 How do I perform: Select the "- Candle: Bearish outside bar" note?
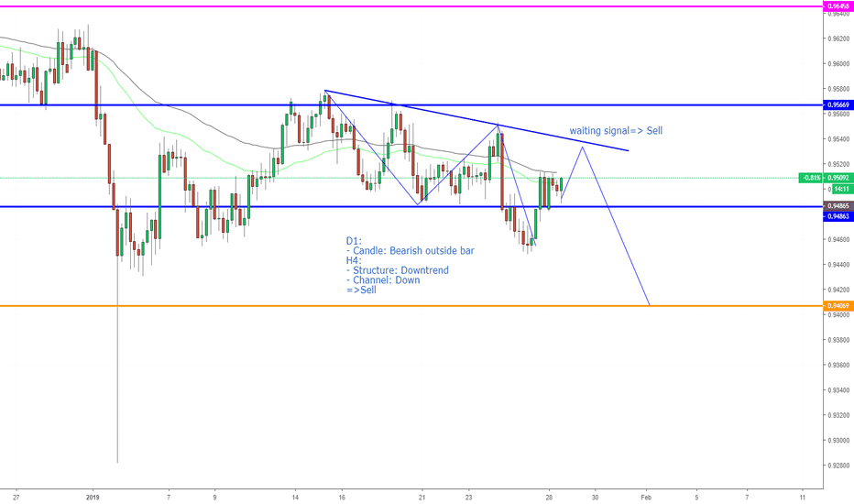411,251
